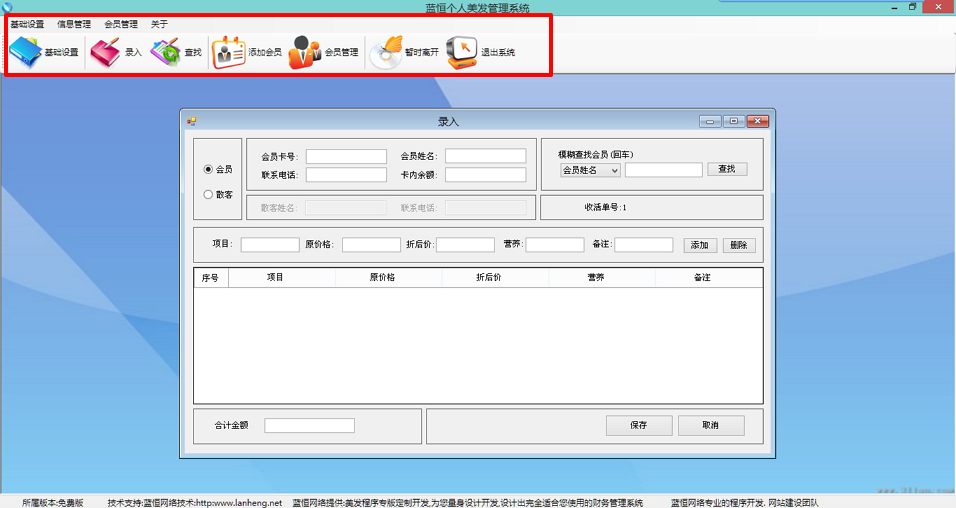Click the 卡内余额 input field

click(x=485, y=175)
